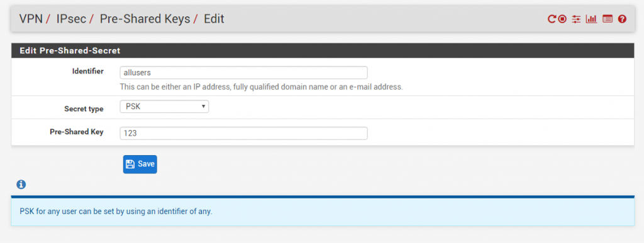The image size is (644, 243).
Task: Select the Edit breadcrumb item
Action: 214,19
